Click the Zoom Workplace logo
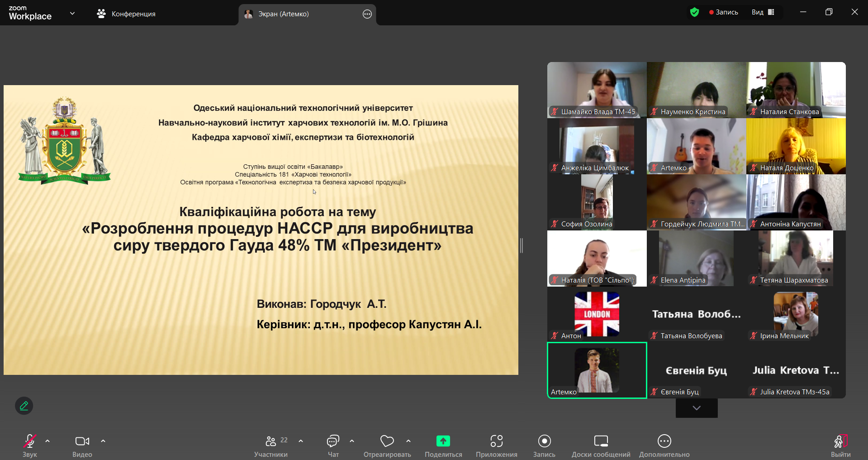The image size is (868, 460). 30,14
